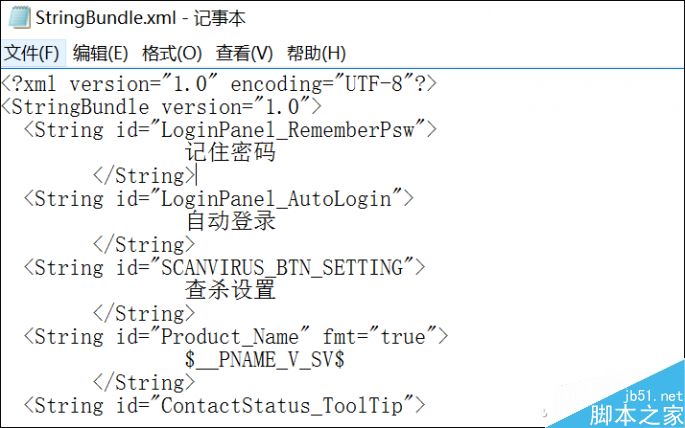Place cursor in LoginPanel_AutoLogin id text

277,199
